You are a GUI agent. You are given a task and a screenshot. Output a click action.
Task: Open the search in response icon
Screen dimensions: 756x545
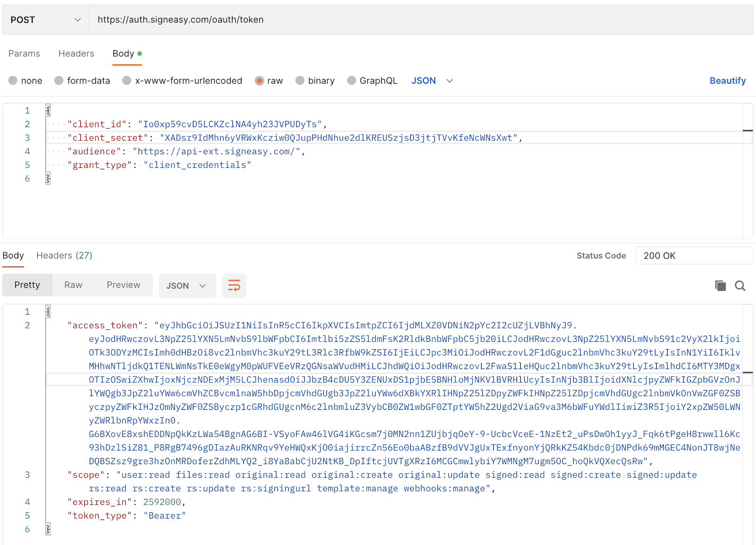point(740,285)
